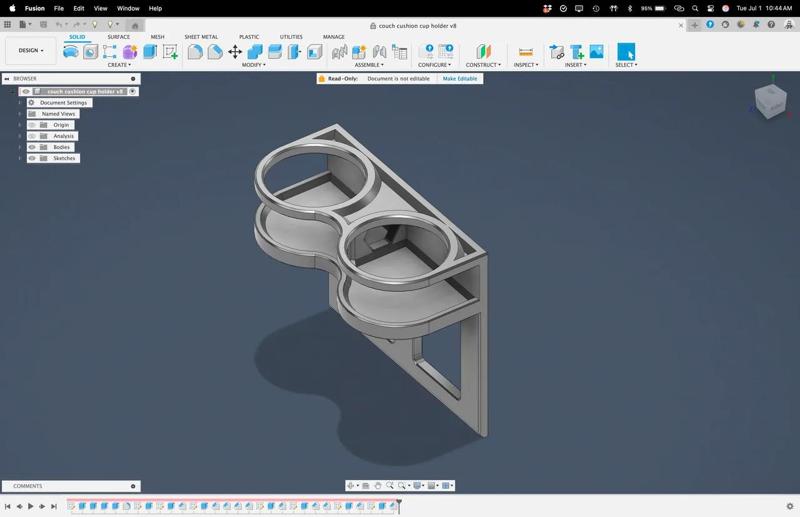The width and height of the screenshot is (800, 517).
Task: Click the Comments panel header
Action: point(28,486)
